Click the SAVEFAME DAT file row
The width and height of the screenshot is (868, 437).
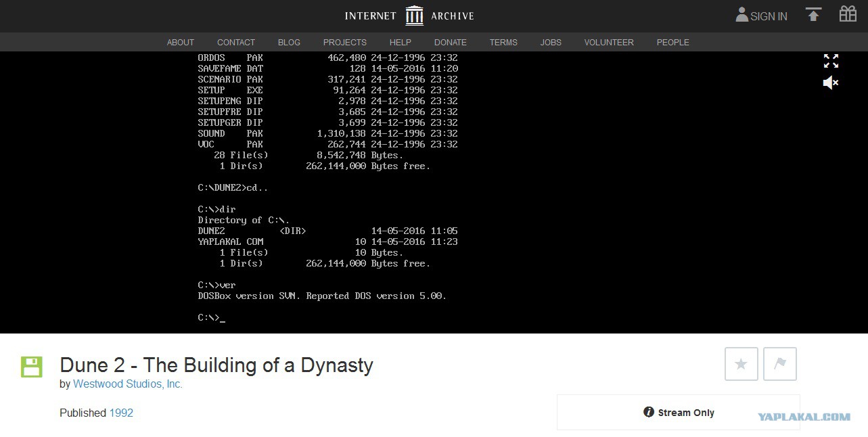point(327,68)
